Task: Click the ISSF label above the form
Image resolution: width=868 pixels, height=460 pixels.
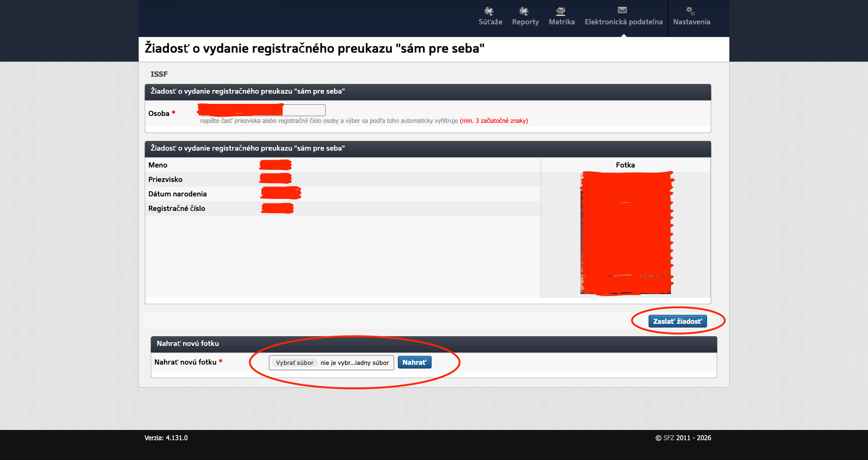Action: coord(159,74)
